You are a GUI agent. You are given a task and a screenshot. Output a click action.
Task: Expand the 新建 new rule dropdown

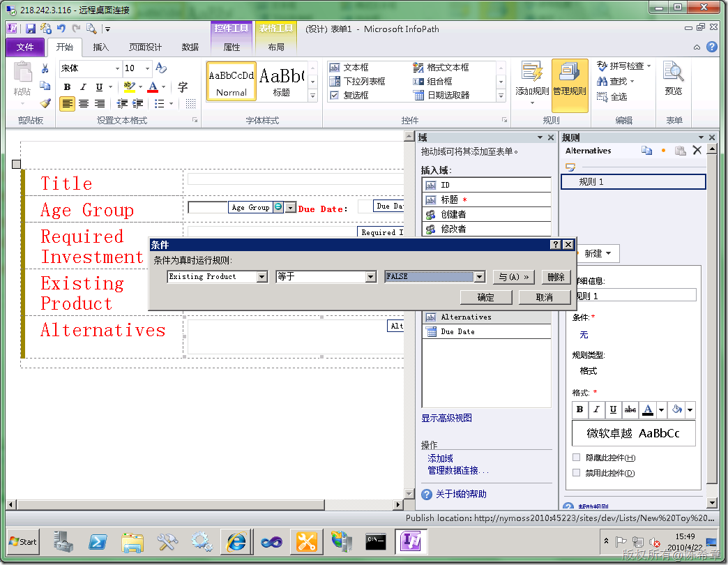point(598,253)
